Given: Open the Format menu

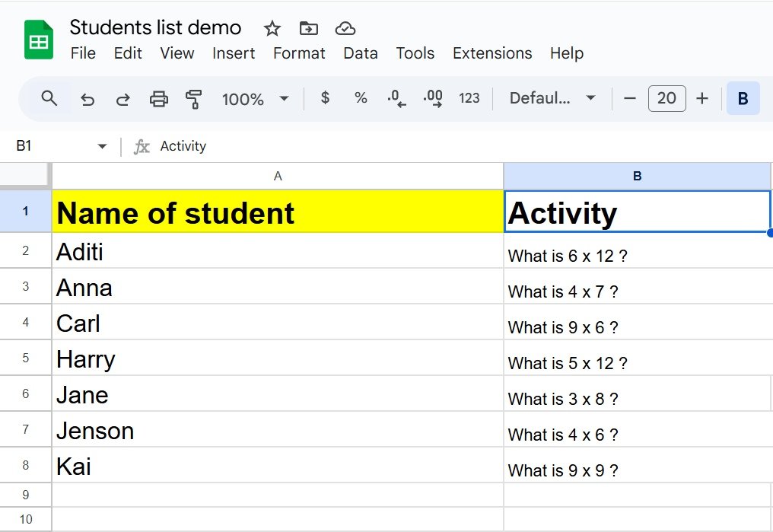Looking at the screenshot, I should click(299, 53).
